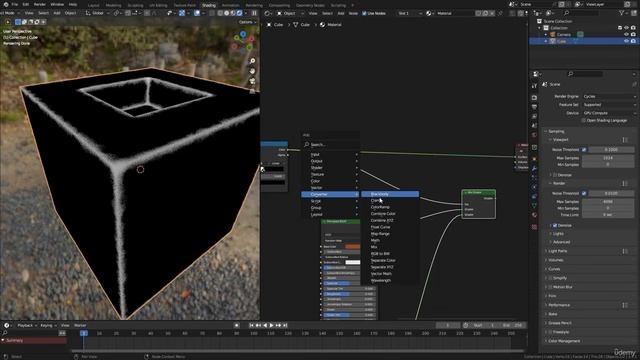
Task: Click the viewport zoom magnifier icon
Action: (253, 61)
